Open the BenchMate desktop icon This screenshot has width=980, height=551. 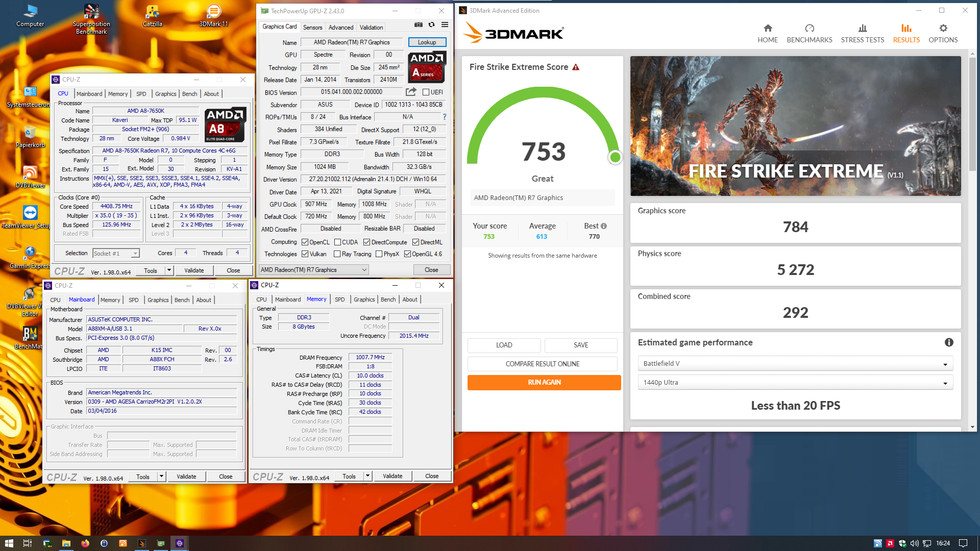point(30,337)
